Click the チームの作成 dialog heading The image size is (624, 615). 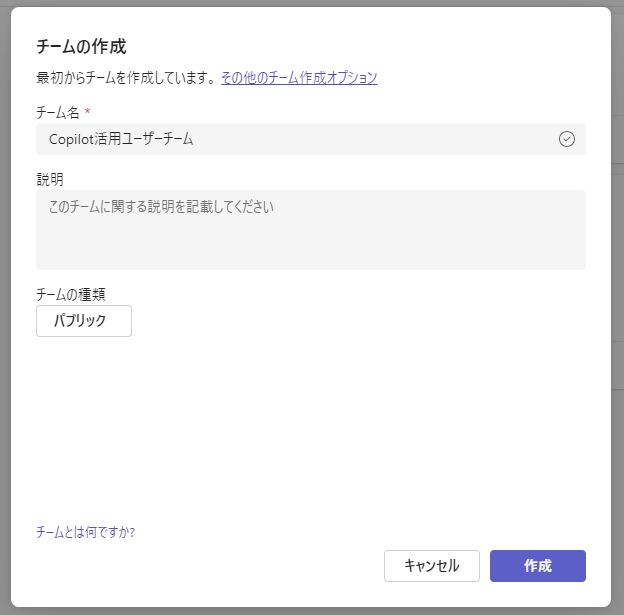pos(81,47)
